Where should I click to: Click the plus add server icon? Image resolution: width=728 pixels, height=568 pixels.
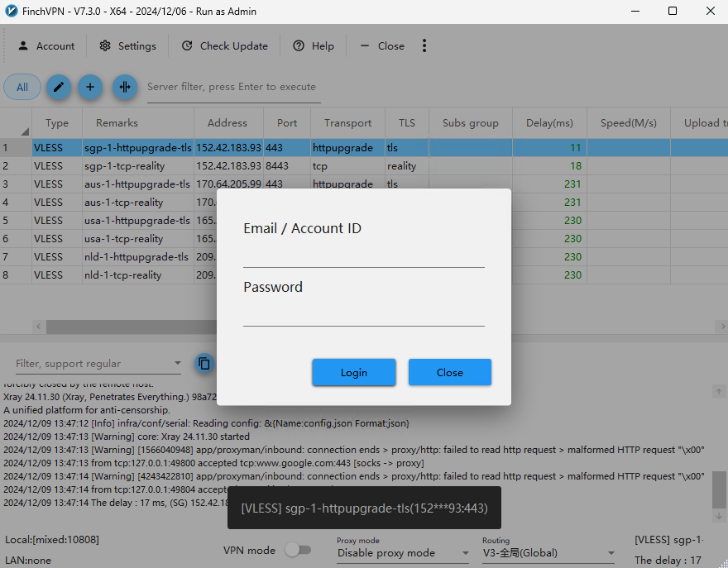click(90, 87)
